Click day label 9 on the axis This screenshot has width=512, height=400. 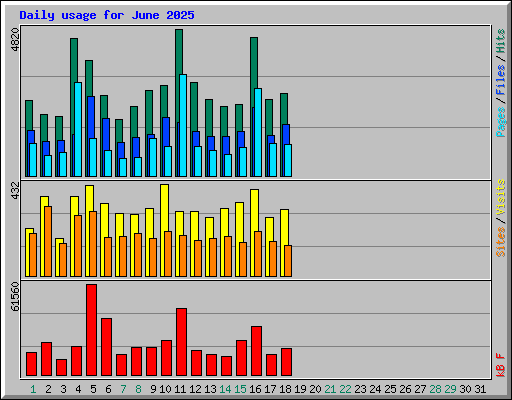coord(153,389)
